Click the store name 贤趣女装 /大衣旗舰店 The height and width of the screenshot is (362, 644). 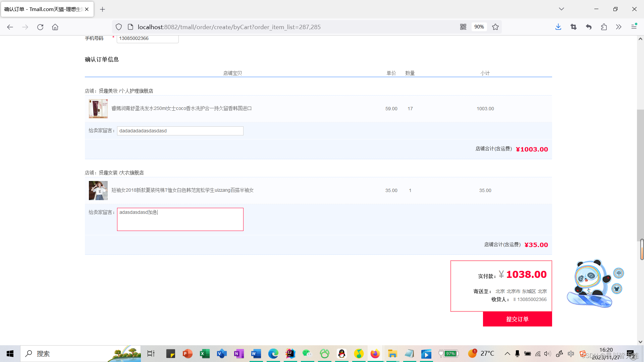coord(121,173)
